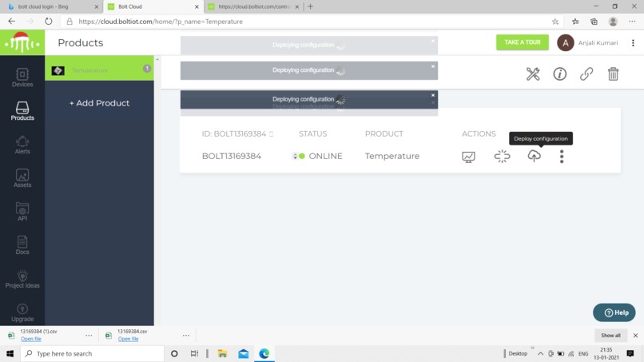Open more actions for BOLT13169384
Image resolution: width=644 pixels, height=362 pixels.
(x=562, y=156)
